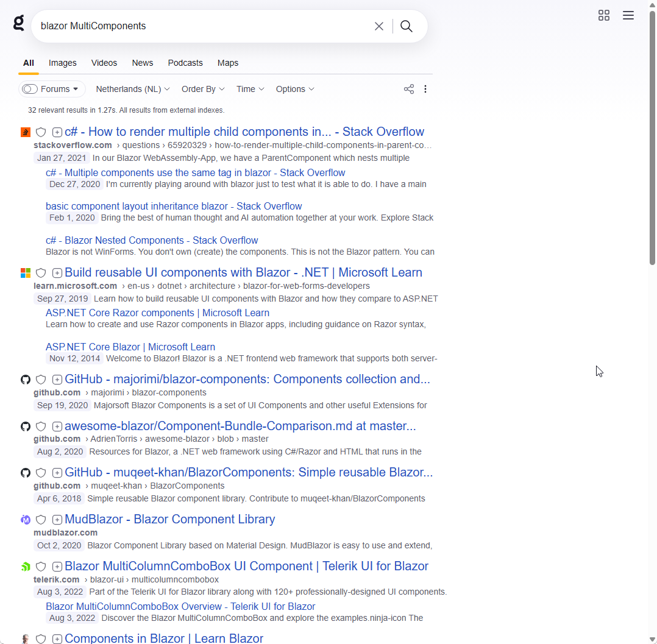Open 'basic component layout inheritance blazor' link
This screenshot has width=657, height=644.
[x=174, y=206]
